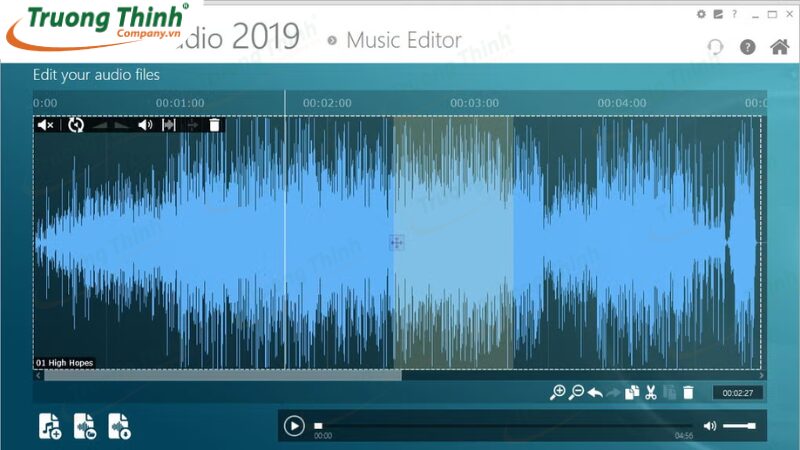Click the 00:02:27 time position field
This screenshot has height=450, width=800.
[x=737, y=393]
